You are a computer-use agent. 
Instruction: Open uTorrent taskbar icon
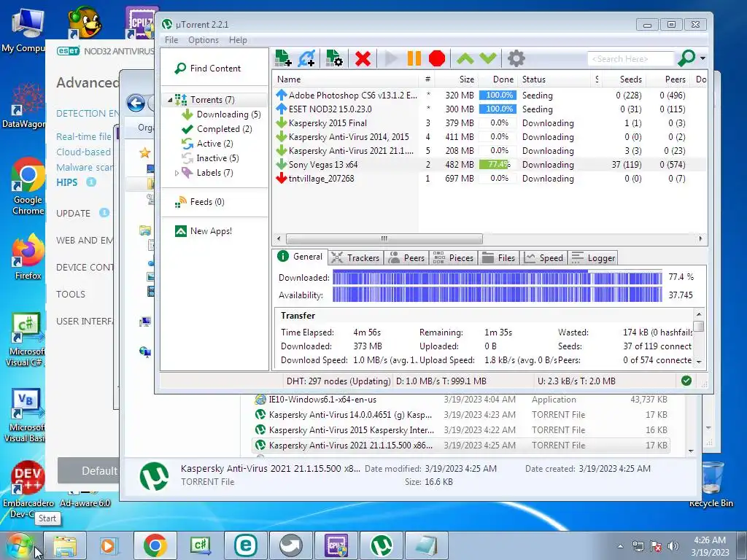(382, 545)
